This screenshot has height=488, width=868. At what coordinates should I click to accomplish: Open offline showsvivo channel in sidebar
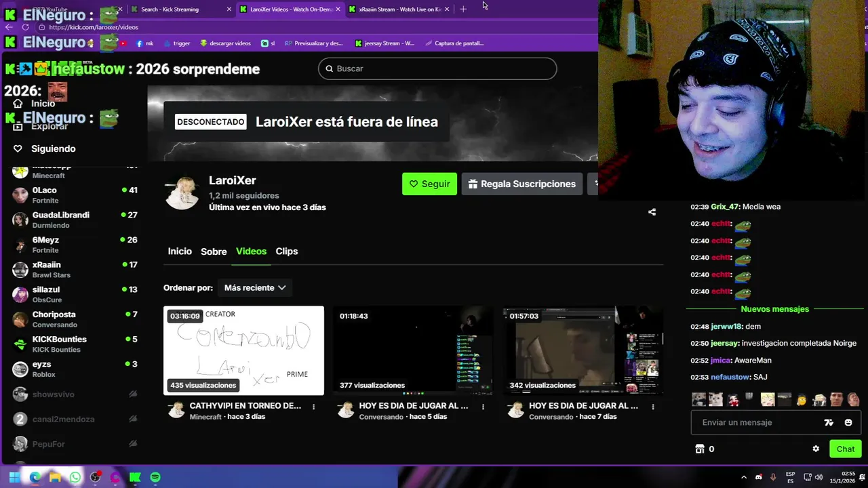click(x=75, y=394)
